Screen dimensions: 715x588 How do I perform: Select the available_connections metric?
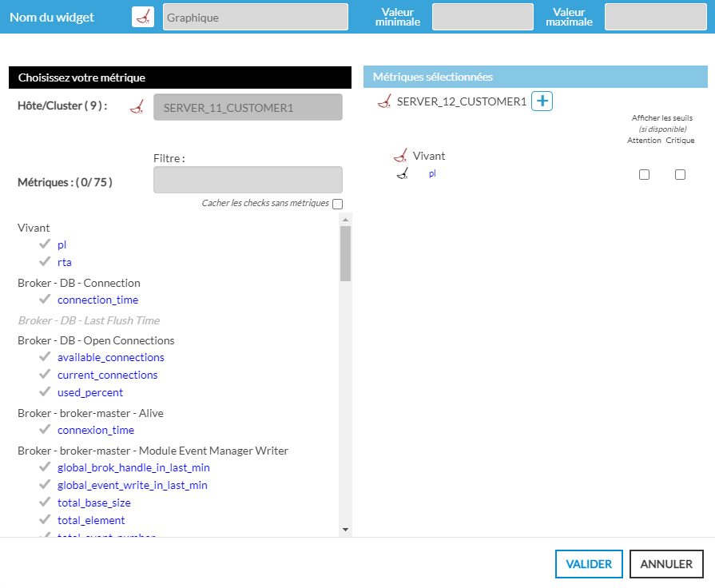click(x=110, y=357)
